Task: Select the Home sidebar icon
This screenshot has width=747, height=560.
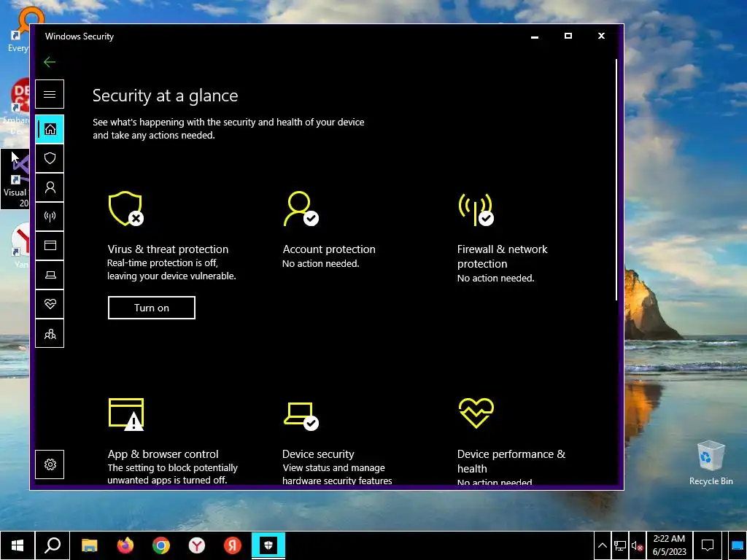Action: coord(50,129)
